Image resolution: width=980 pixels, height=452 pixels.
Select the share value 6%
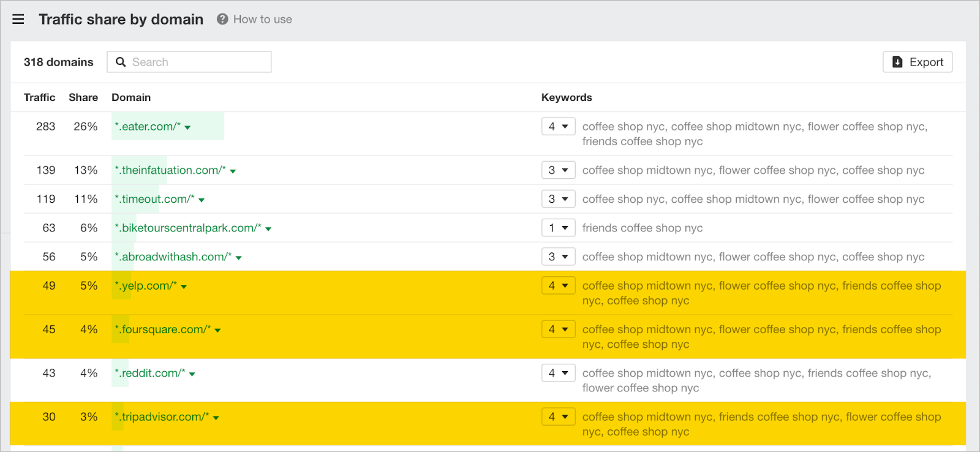pyautogui.click(x=89, y=228)
